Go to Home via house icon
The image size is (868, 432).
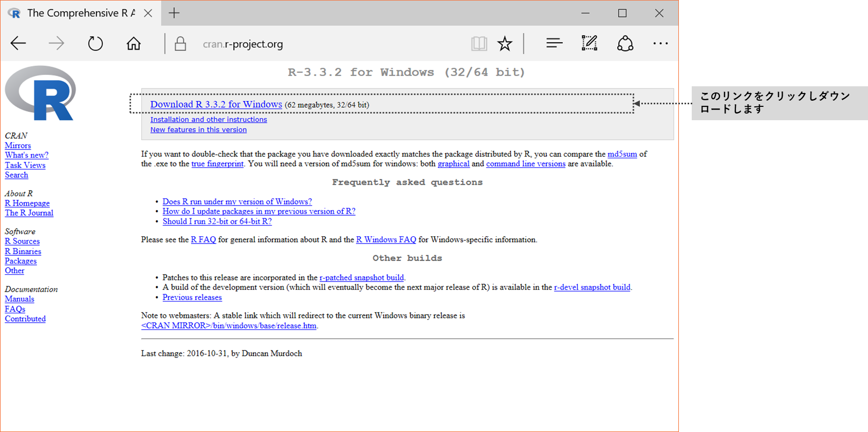pos(134,44)
